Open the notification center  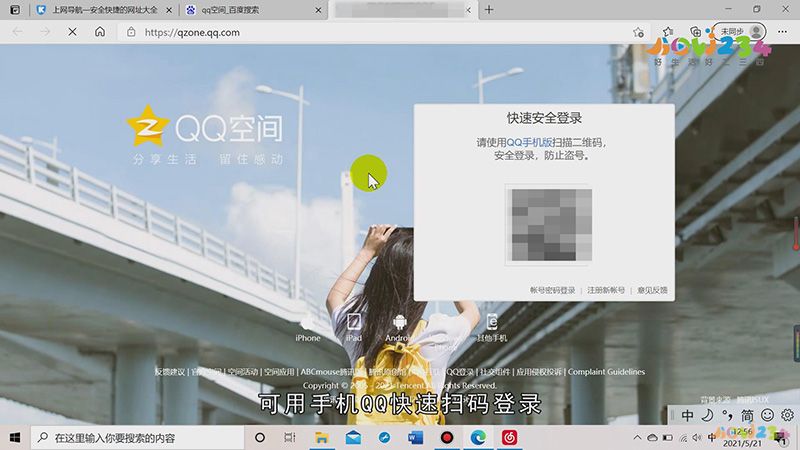pyautogui.click(x=781, y=438)
